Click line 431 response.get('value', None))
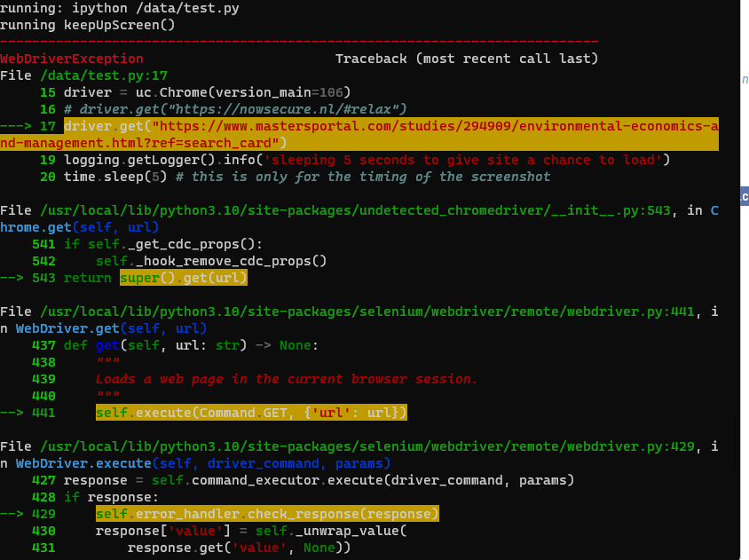 click(x=191, y=548)
